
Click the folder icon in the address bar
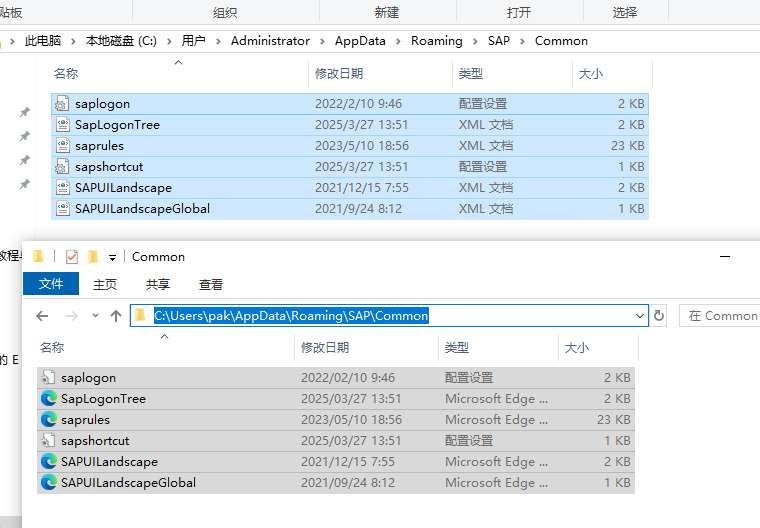click(141, 316)
